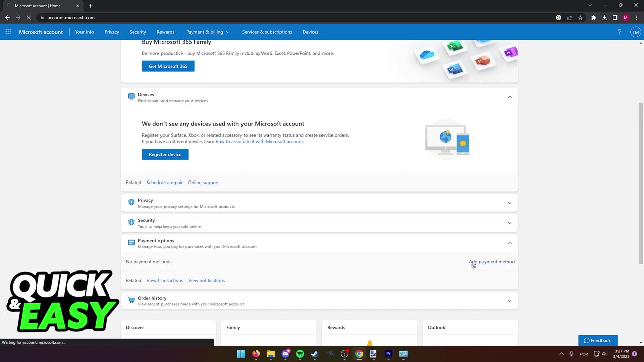Screen dimensions: 644x362
Task: Open Windows Start menu
Action: point(241,354)
